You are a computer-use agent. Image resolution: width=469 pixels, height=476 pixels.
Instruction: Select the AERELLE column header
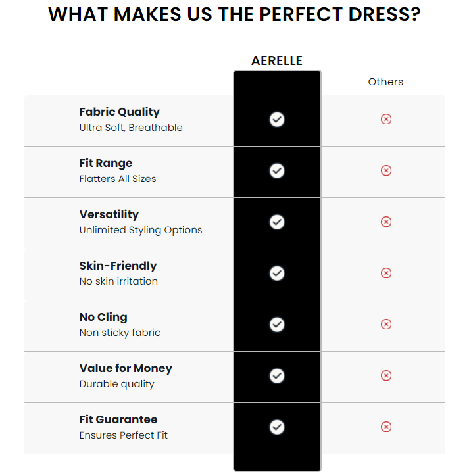point(277,60)
